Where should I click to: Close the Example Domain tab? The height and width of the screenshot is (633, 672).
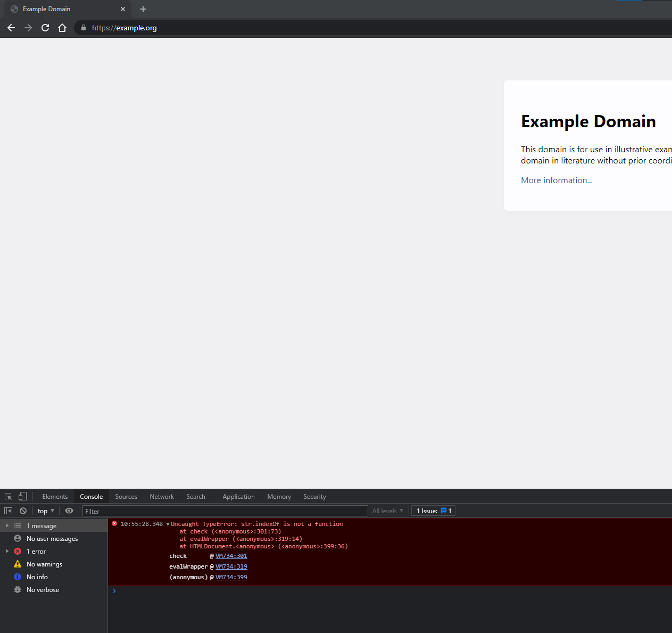pos(123,9)
